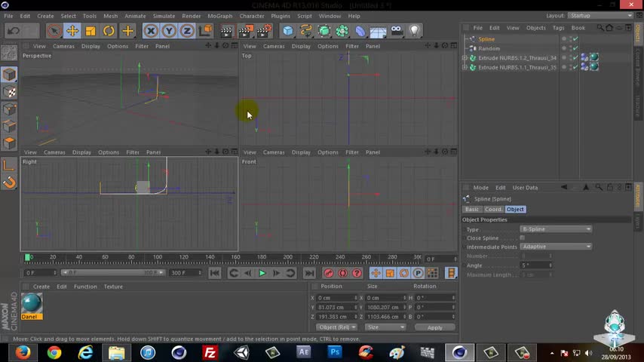Render to Picture Viewer
This screenshot has width=644, height=362.
(246, 31)
